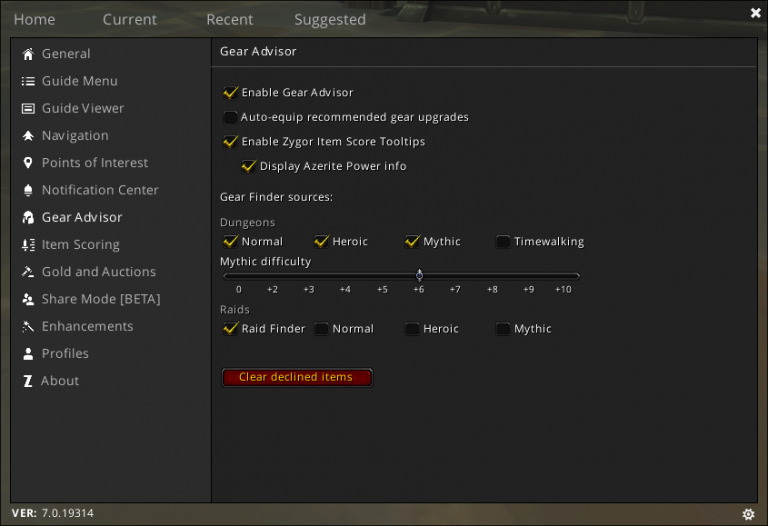The image size is (768, 526).
Task: Enable Normal raid source
Action: (321, 329)
